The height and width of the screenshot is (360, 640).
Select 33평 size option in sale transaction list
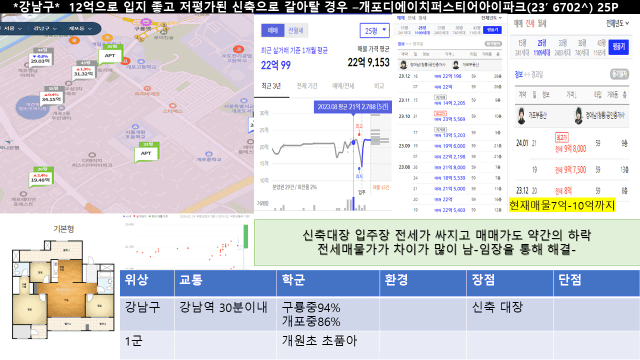pyautogui.click(x=441, y=30)
